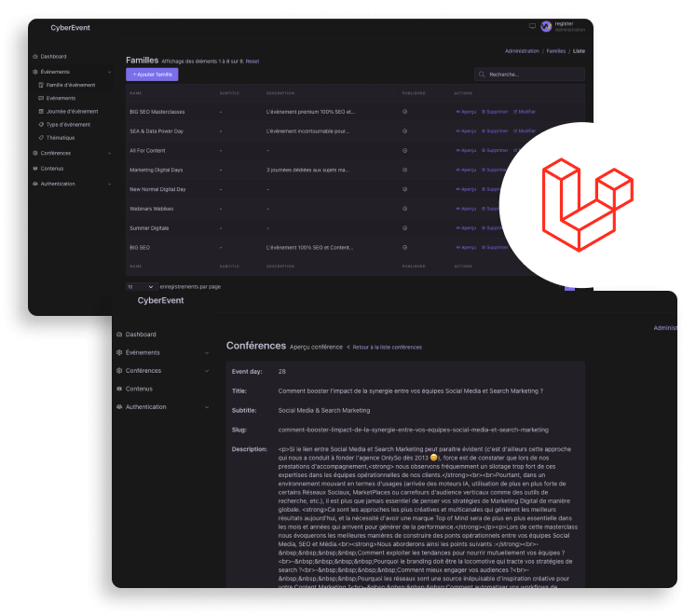Viewport: 696px width, 616px height.
Task: Click Conférences gear icon in Conférences window sidebar
Action: (x=119, y=370)
